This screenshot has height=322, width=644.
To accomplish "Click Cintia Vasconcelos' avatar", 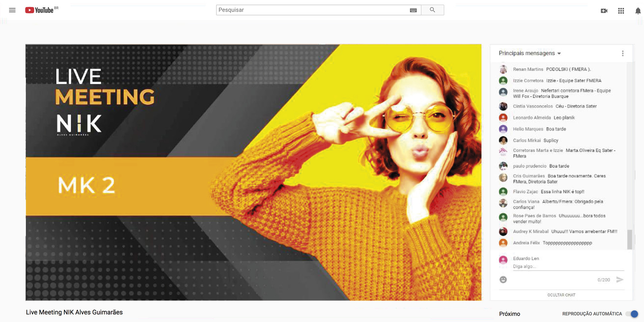I will pos(503,106).
